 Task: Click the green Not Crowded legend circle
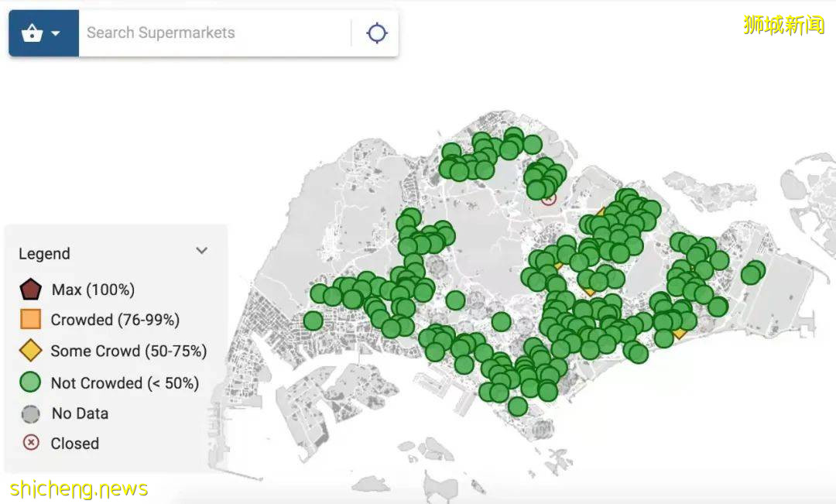(x=31, y=382)
